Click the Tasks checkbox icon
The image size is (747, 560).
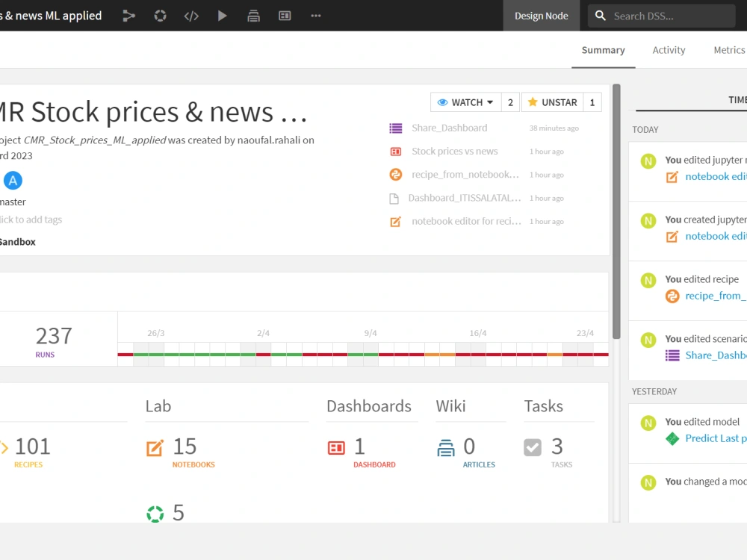point(533,447)
